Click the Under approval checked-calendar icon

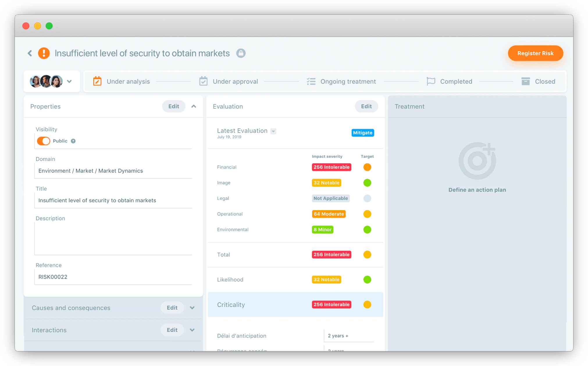pyautogui.click(x=203, y=81)
